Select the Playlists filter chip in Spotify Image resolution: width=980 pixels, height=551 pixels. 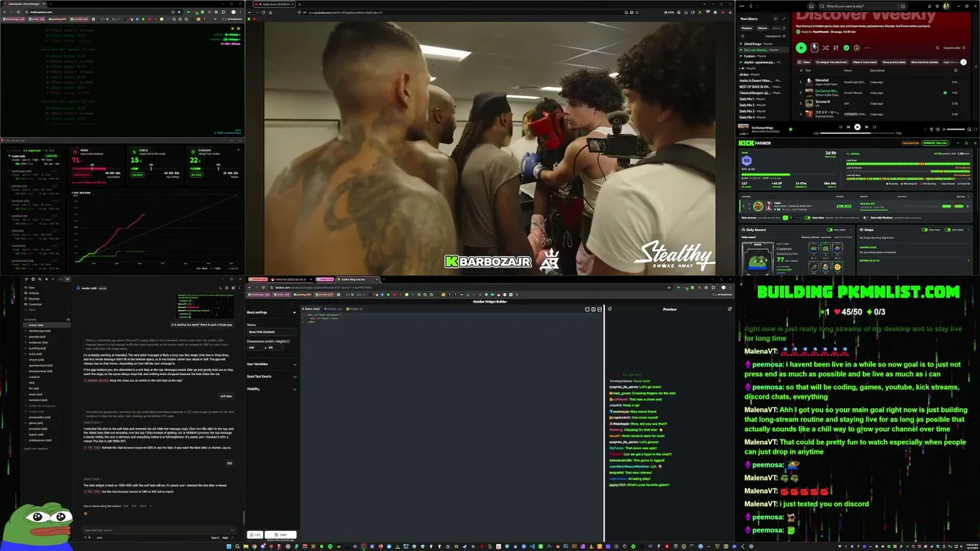tap(746, 28)
